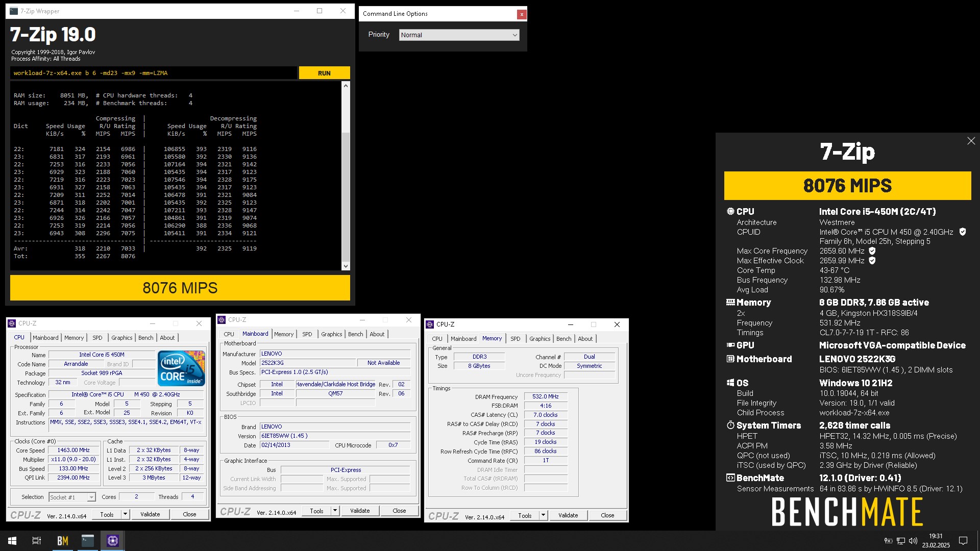
Task: Click the Southbridge model QM57 field
Action: click(x=335, y=393)
